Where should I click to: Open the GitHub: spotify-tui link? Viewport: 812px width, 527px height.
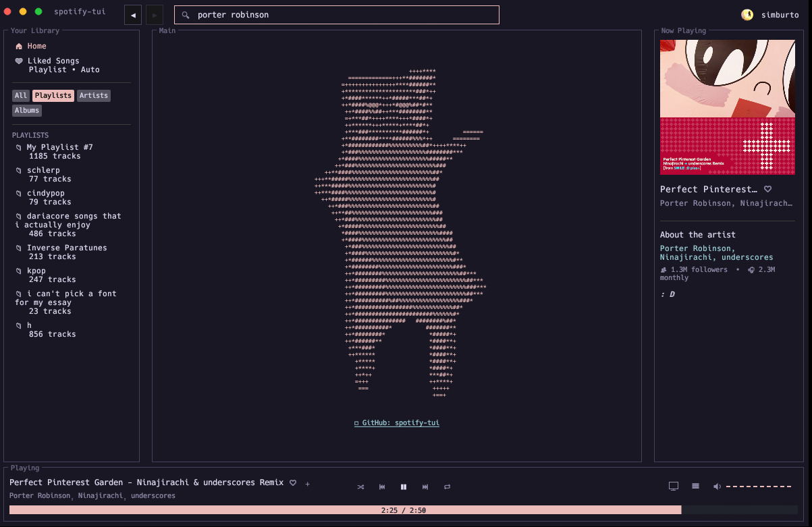(397, 423)
